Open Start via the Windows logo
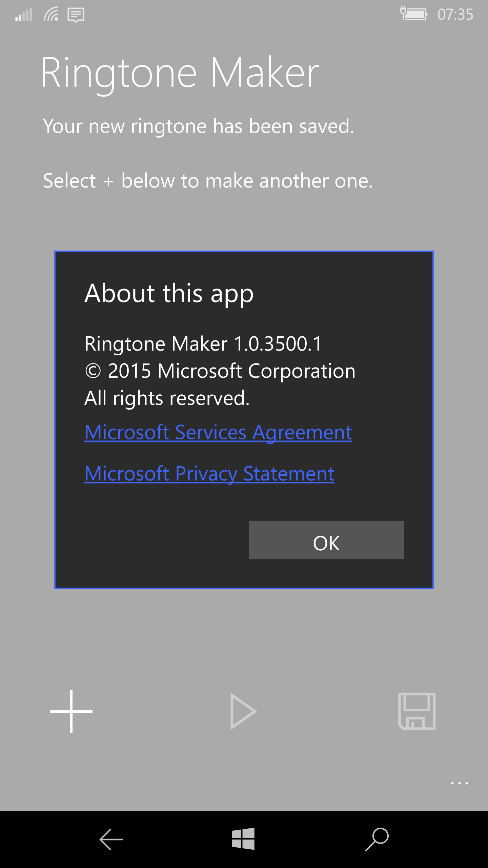 tap(243, 839)
